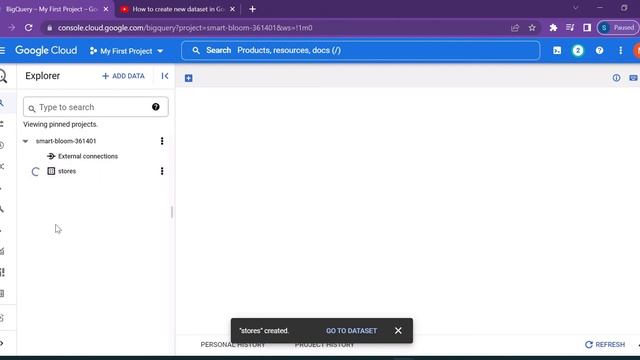Open the browser extensions puzzle icon
Screen dimensions: 640x360
pos(553,28)
